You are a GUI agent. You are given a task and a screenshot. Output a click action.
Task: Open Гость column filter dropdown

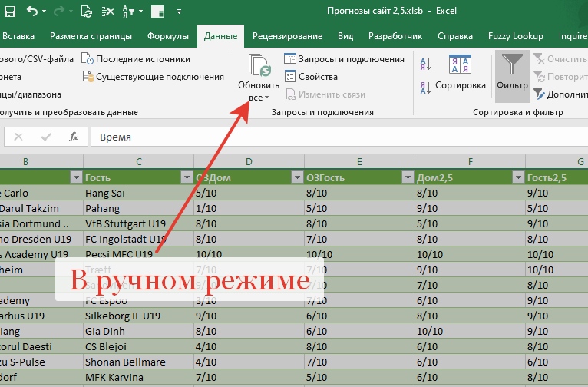point(187,177)
